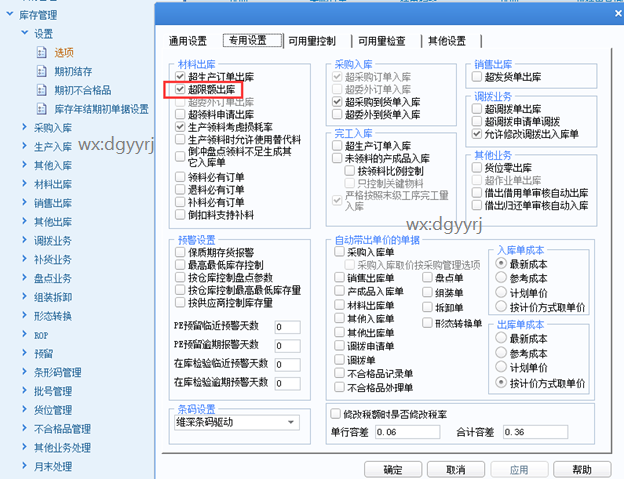The height and width of the screenshot is (479, 624).
Task: Click the PE预留临近预警天数 input box
Action: [x=286, y=327]
